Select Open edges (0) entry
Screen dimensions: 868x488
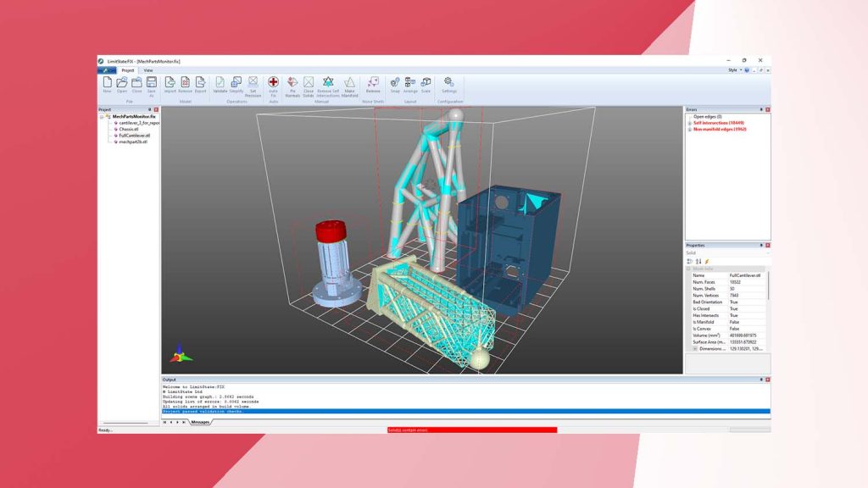coord(708,117)
